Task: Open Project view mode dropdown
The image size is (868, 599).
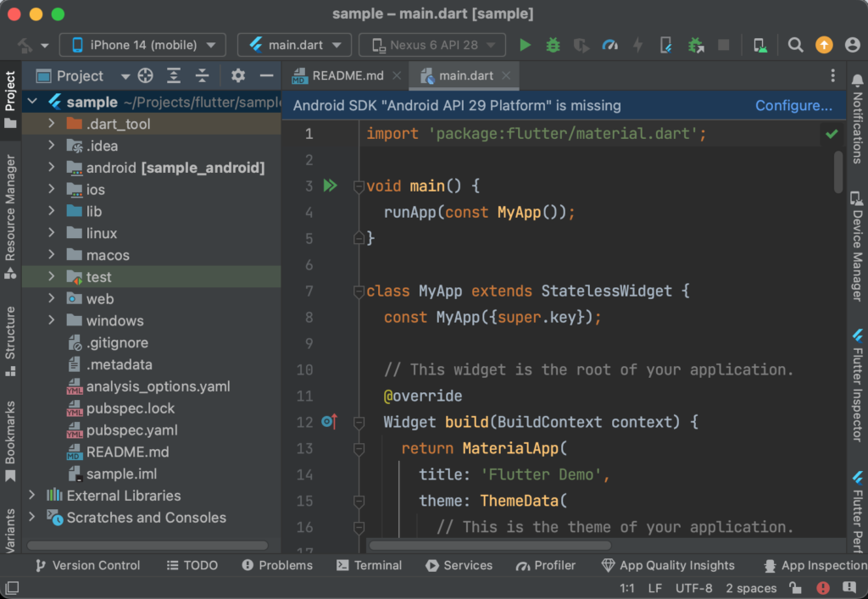Action: [125, 76]
